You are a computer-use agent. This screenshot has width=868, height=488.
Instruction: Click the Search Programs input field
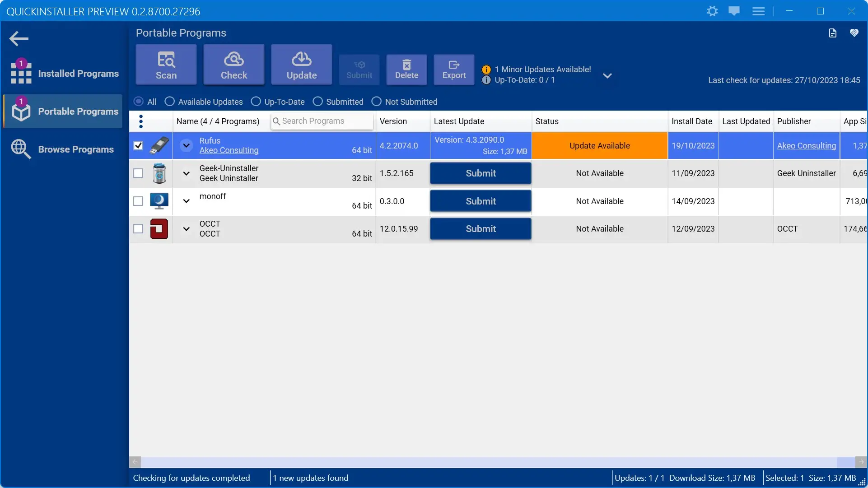click(322, 121)
